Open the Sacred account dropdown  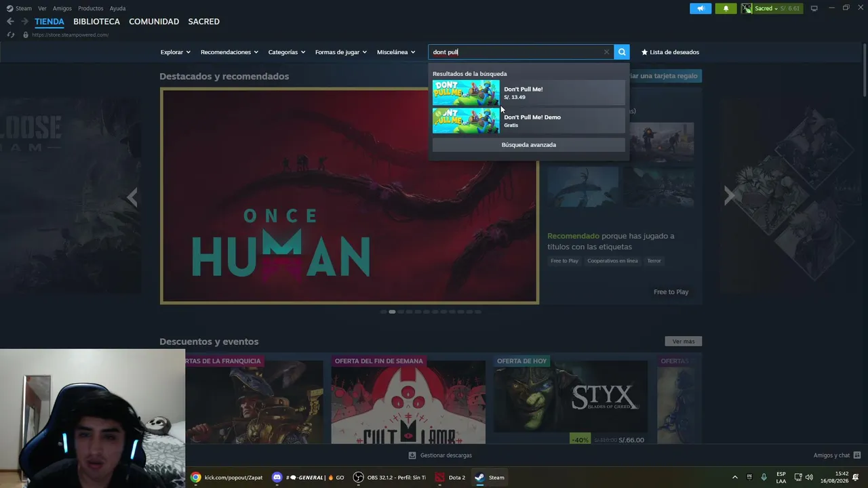[766, 8]
